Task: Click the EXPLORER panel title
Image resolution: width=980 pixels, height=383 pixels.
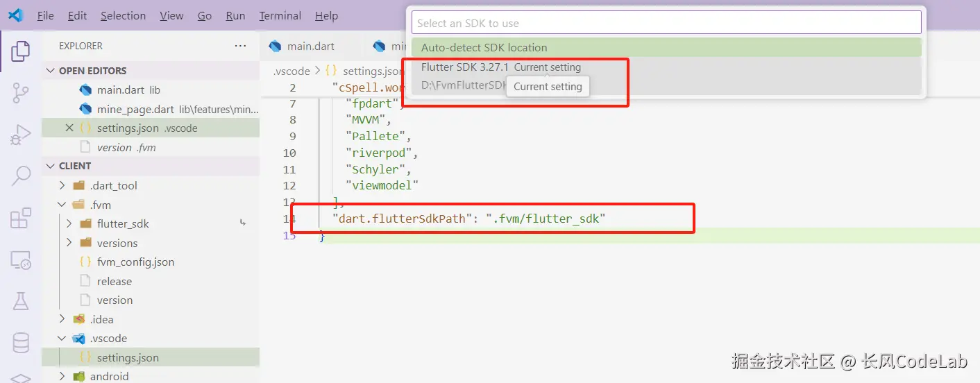Action: click(81, 46)
